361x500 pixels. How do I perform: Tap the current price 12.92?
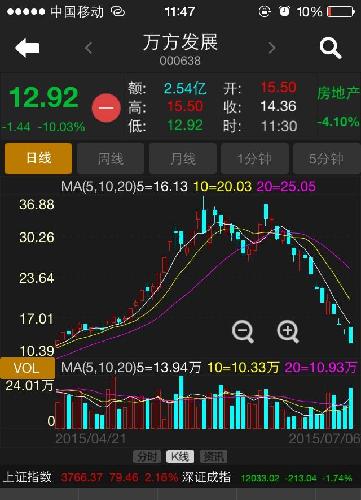44,97
